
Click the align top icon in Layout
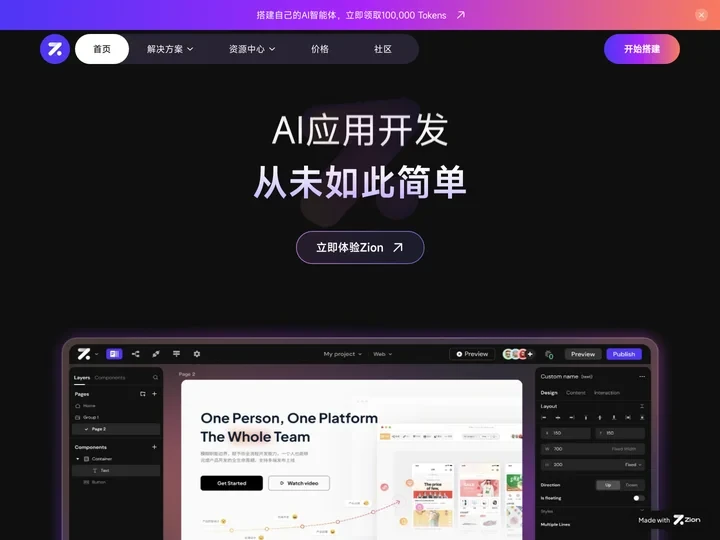586,418
